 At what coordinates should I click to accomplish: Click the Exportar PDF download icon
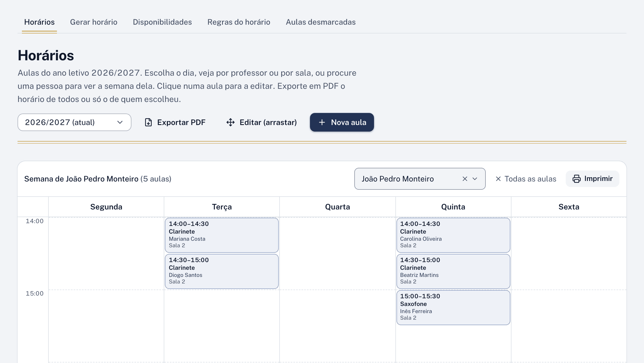(x=148, y=122)
